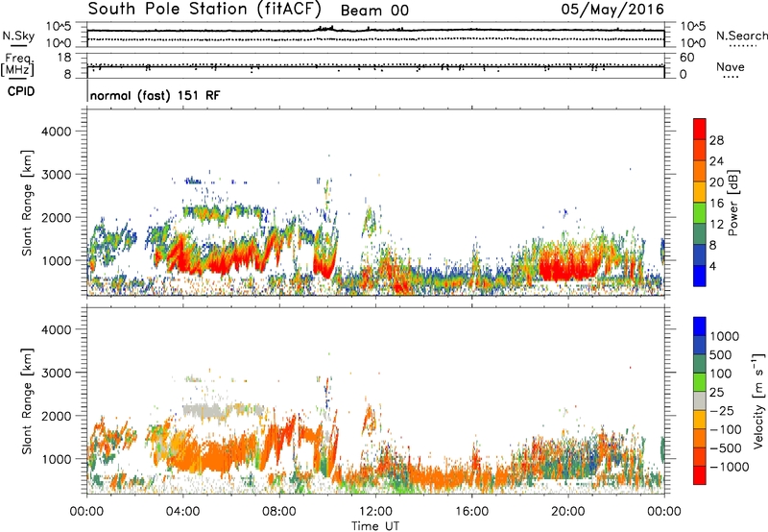The height and width of the screenshot is (532, 768).
Task: Click Slant Range [km] label of power panel
Action: (28, 203)
